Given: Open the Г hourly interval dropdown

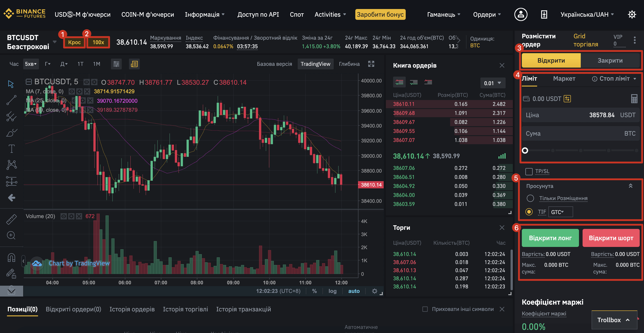Looking at the screenshot, I should pos(47,64).
